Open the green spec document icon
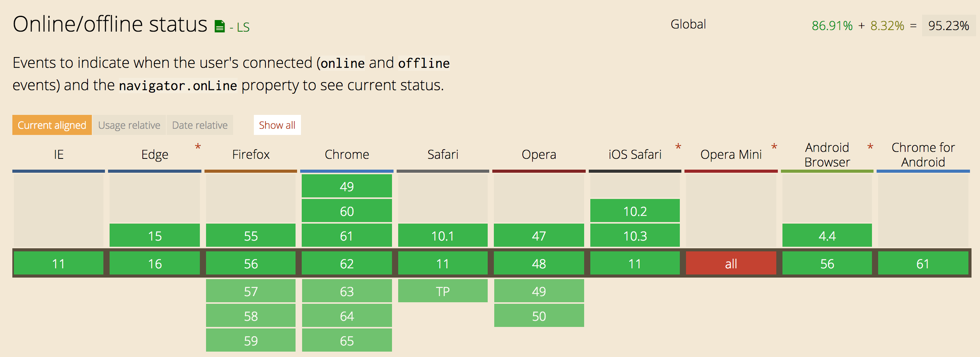The width and height of the screenshot is (980, 357). [220, 26]
